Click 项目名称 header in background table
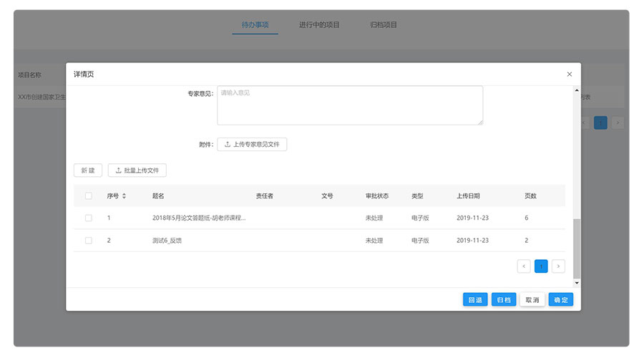Screen dimensions: 644x358 [29, 74]
